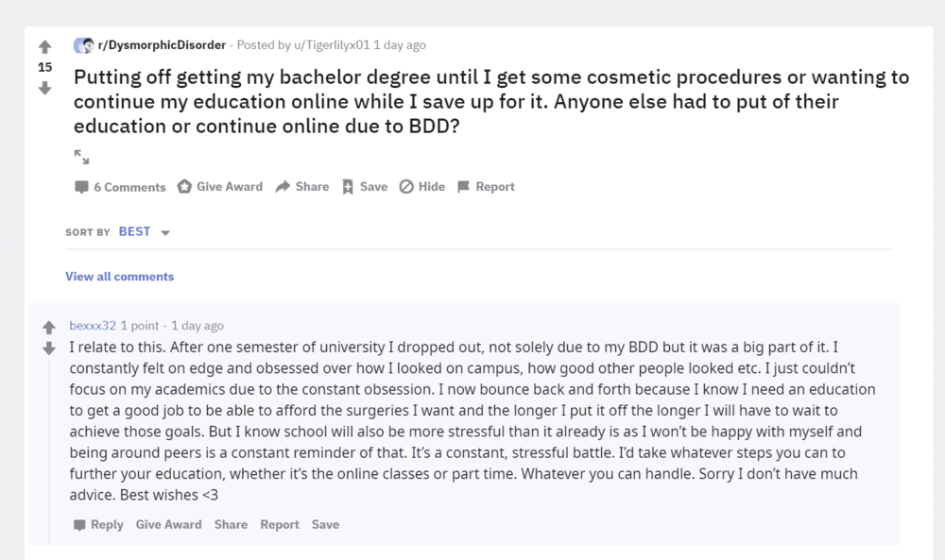The height and width of the screenshot is (560, 945).
Task: Save the post with bookmark icon
Action: [x=365, y=187]
